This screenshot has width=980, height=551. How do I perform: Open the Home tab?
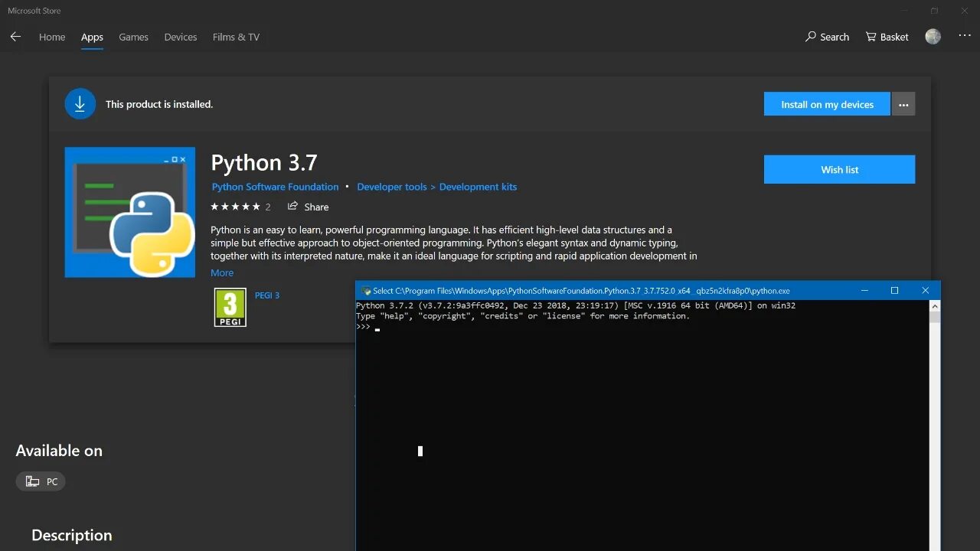coord(52,37)
